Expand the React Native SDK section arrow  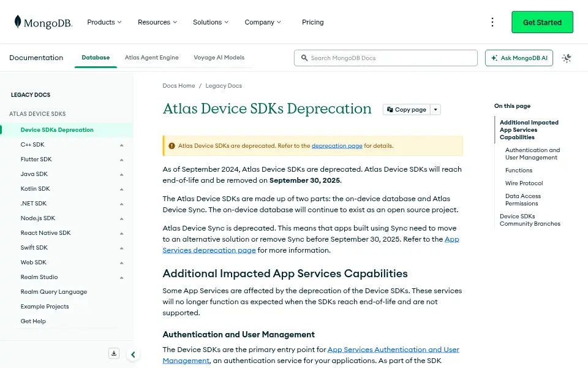[121, 233]
